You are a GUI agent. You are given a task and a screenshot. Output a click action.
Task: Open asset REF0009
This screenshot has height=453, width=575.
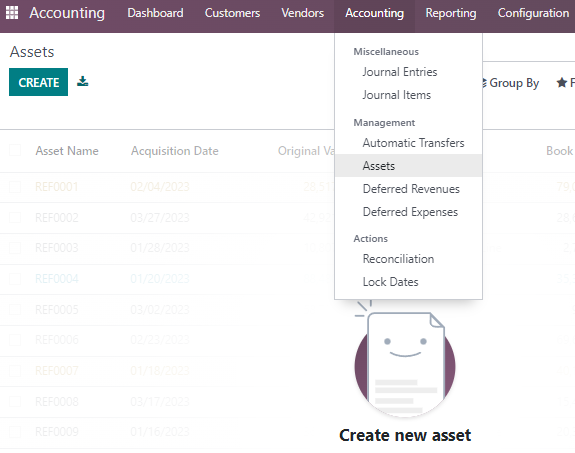[x=56, y=431]
